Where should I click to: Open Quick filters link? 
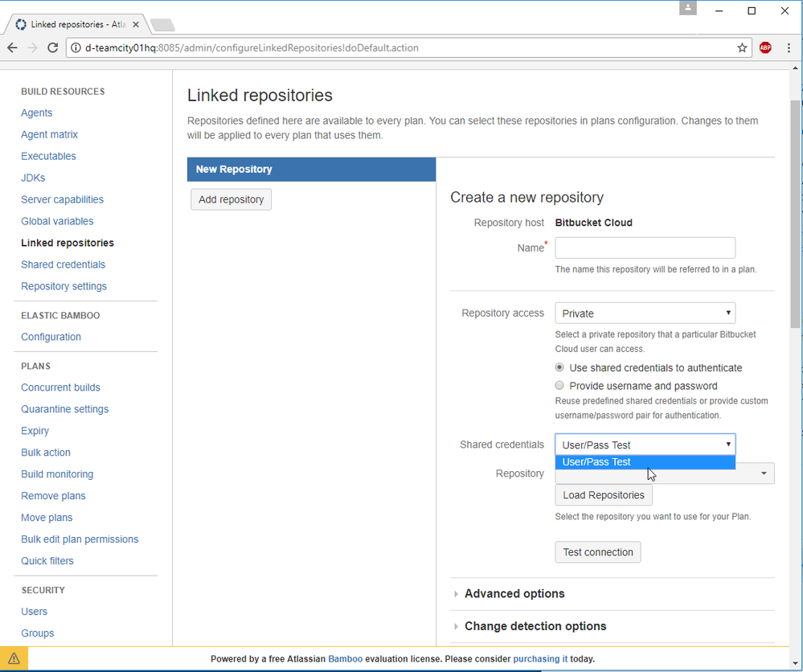(47, 561)
